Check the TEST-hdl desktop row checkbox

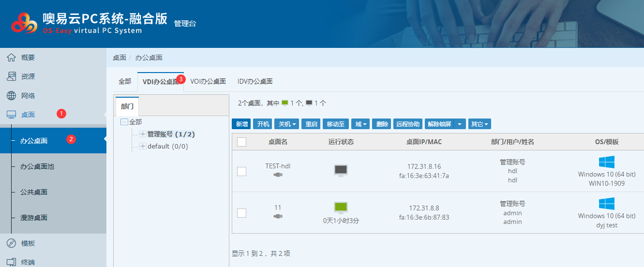(242, 171)
